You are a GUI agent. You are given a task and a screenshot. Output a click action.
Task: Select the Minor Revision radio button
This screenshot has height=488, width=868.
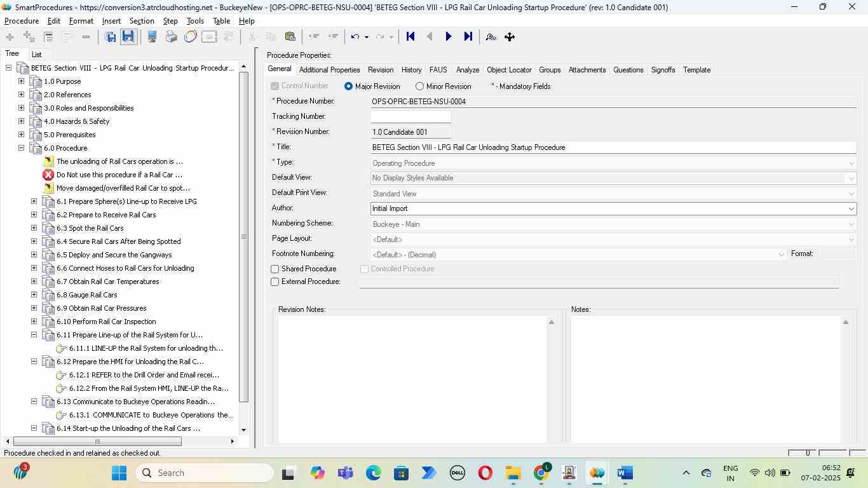[x=419, y=86]
